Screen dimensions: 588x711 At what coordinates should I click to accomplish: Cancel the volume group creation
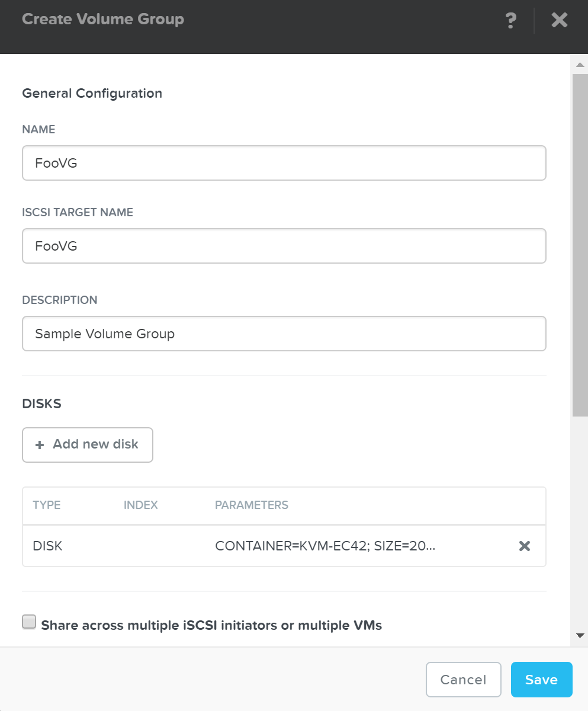463,680
